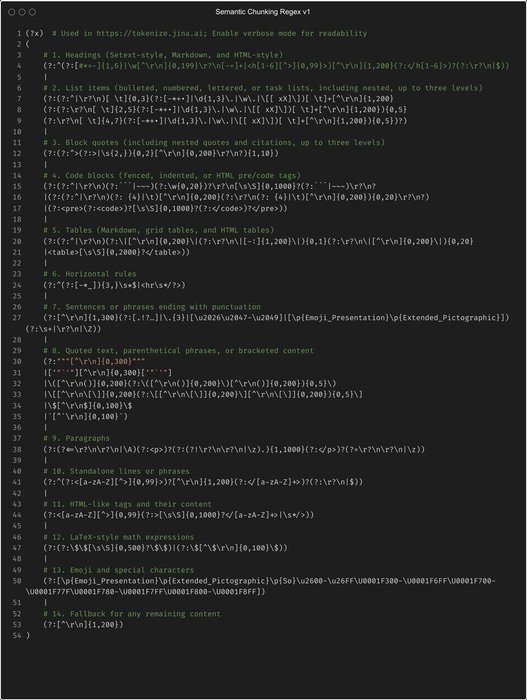Click the '# 9. Paragraphs' comment line
This screenshot has width=527, height=700.
[x=76, y=438]
